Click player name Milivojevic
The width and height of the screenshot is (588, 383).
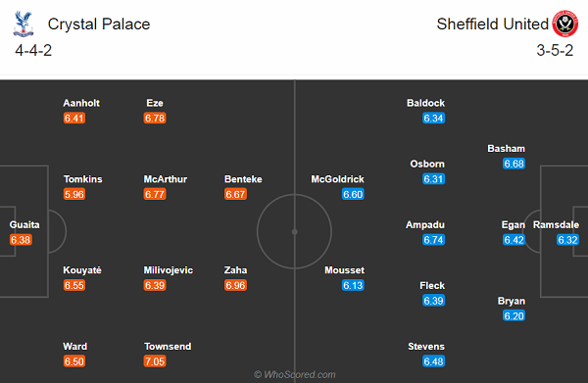coord(168,270)
